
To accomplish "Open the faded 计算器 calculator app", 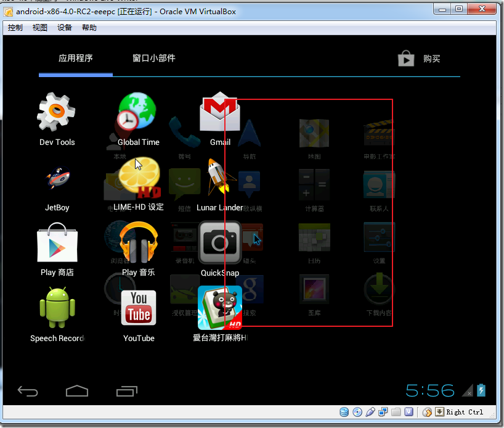I will coord(314,185).
